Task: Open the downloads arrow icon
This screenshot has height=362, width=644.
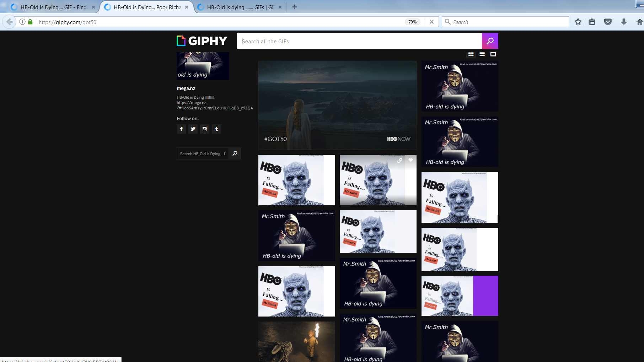Action: (624, 22)
